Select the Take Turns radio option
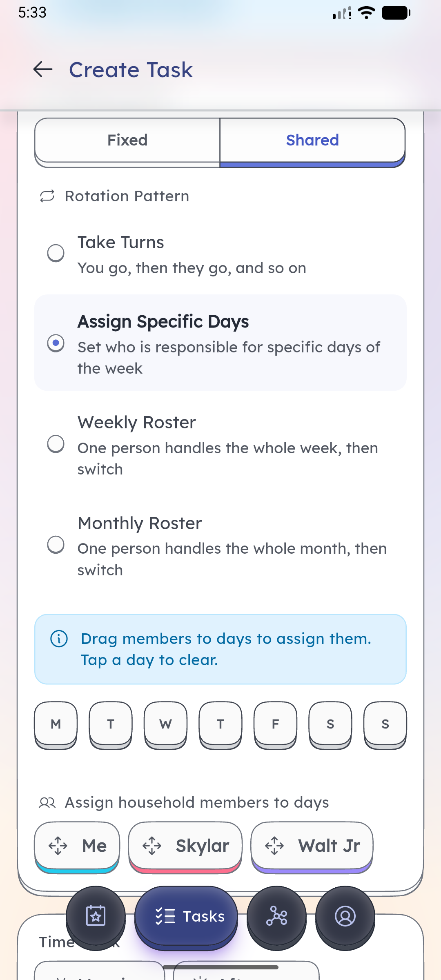The image size is (441, 980). pyautogui.click(x=56, y=253)
